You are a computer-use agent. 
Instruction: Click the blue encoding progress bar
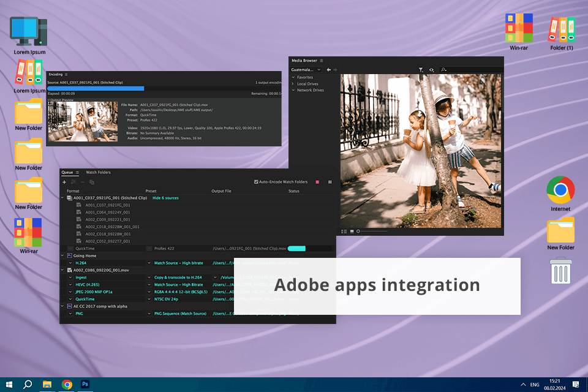pyautogui.click(x=96, y=89)
